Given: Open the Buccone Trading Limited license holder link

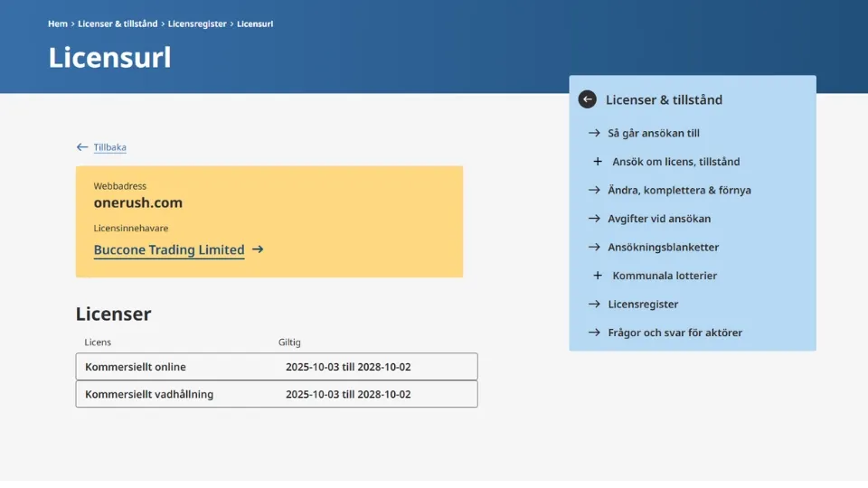Looking at the screenshot, I should pos(169,249).
